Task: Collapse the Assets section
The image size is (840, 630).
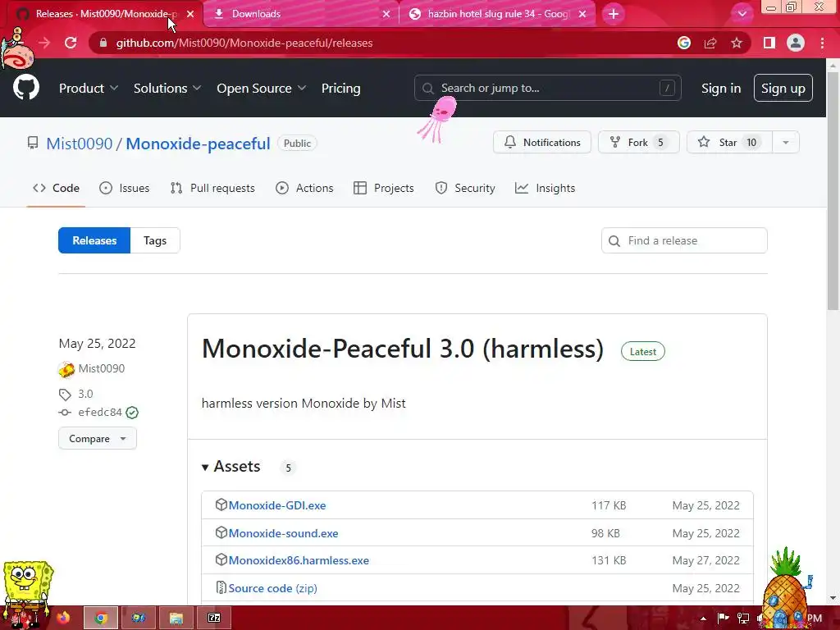Action: point(231,467)
